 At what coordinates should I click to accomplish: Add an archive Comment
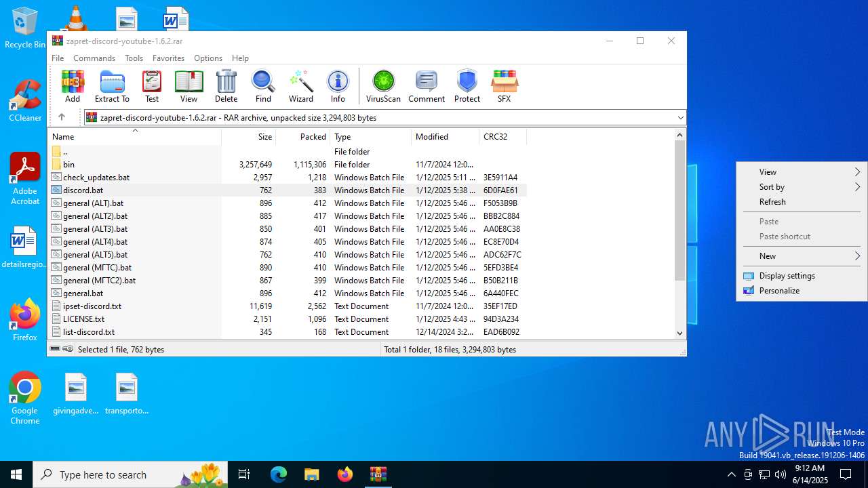tap(427, 86)
